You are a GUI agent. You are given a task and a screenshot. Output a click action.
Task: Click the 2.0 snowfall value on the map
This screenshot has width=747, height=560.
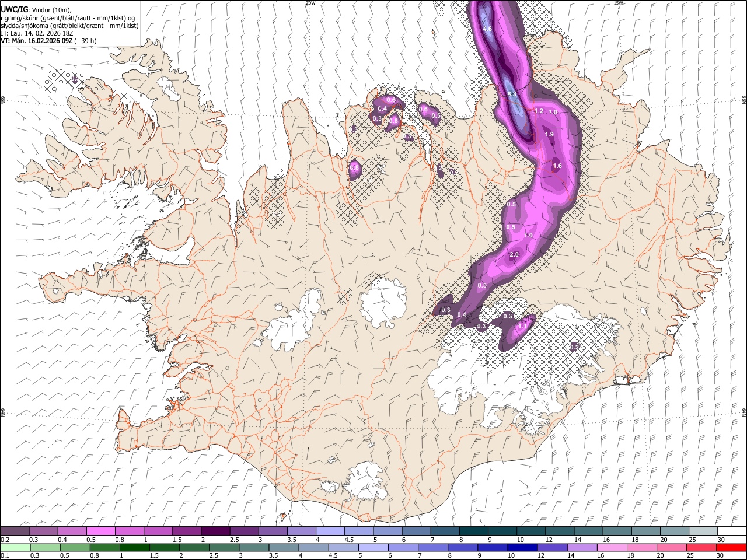click(514, 255)
